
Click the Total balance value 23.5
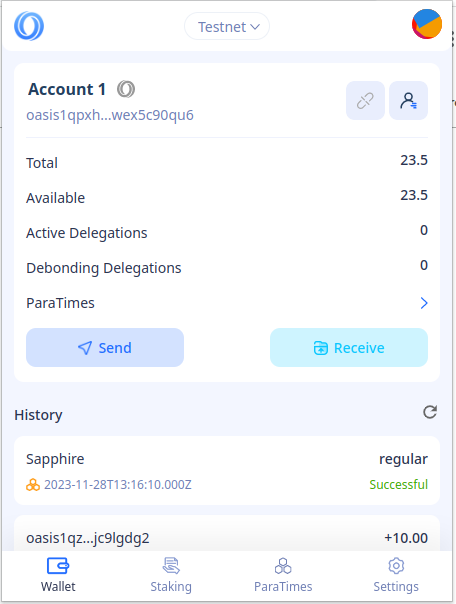(414, 160)
